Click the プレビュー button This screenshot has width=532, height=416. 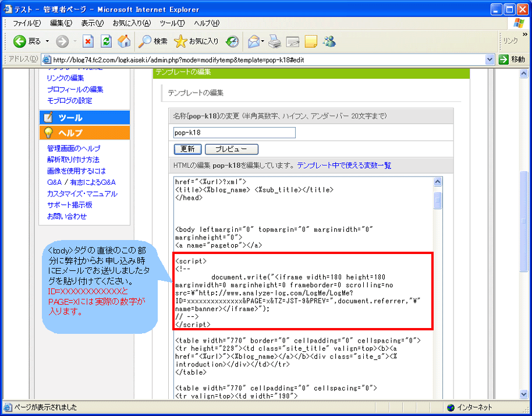[x=232, y=149]
